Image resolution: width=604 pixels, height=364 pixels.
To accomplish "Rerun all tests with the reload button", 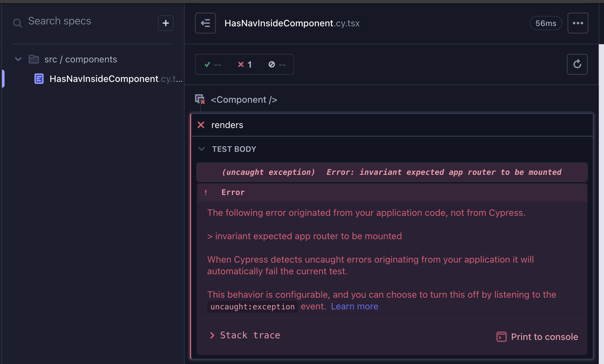I will pyautogui.click(x=577, y=64).
